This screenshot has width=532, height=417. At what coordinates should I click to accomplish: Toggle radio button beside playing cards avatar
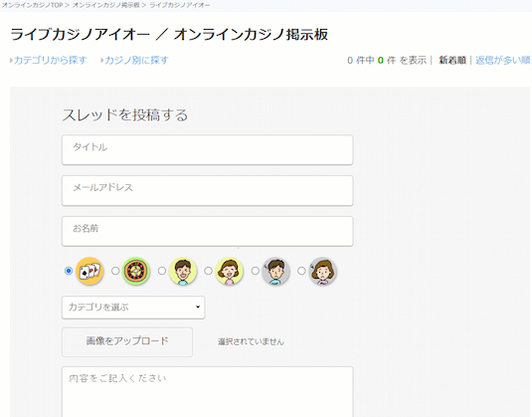[x=69, y=271]
